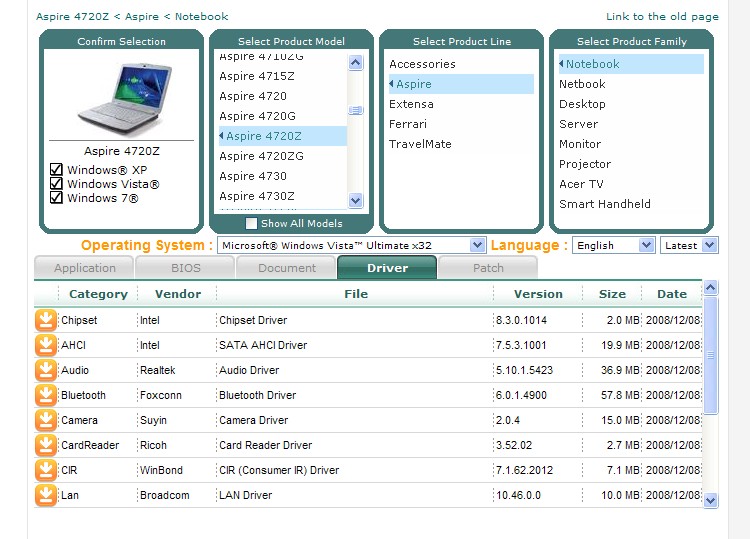Follow the Link to the old page
Screen dimensions: 750x539
click(x=662, y=17)
